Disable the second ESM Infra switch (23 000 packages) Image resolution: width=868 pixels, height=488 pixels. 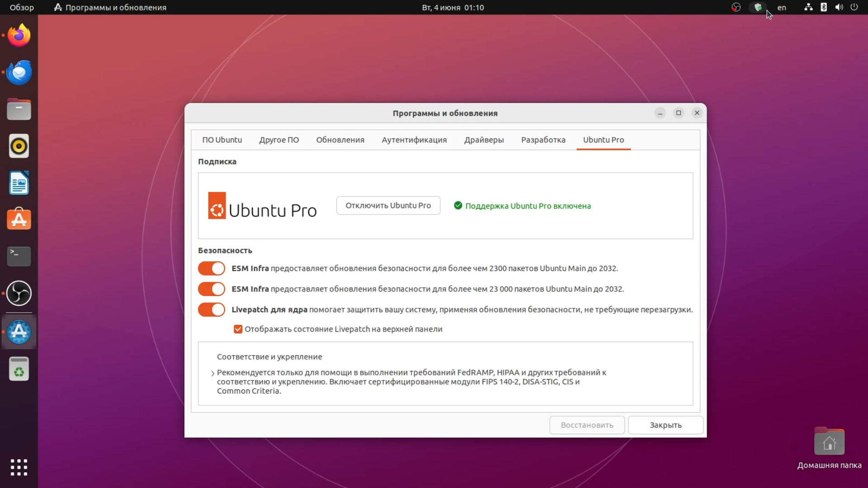click(x=211, y=289)
